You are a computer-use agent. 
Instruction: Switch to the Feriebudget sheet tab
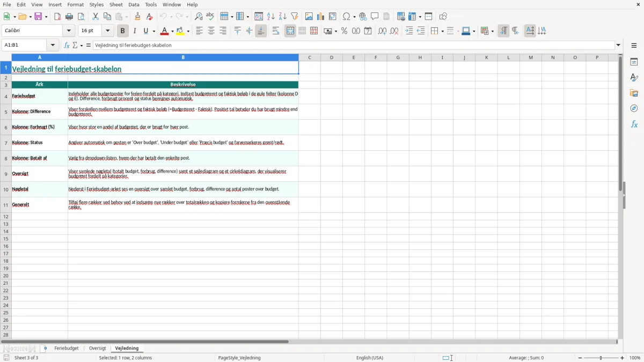coord(67,349)
